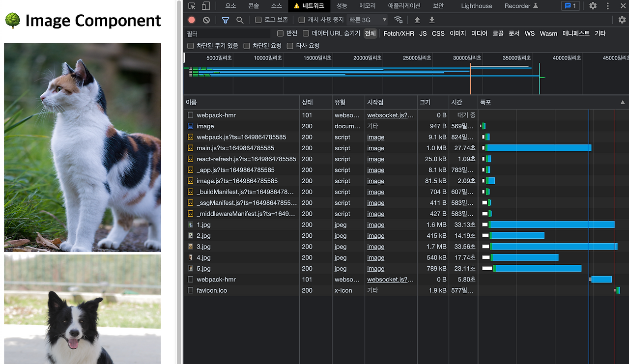Enable the 캐시 사용 중지 checkbox
This screenshot has width=629, height=364.
coord(302,20)
